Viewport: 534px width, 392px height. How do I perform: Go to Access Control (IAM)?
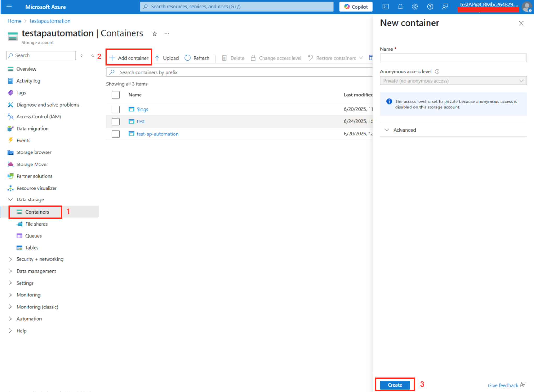click(38, 117)
